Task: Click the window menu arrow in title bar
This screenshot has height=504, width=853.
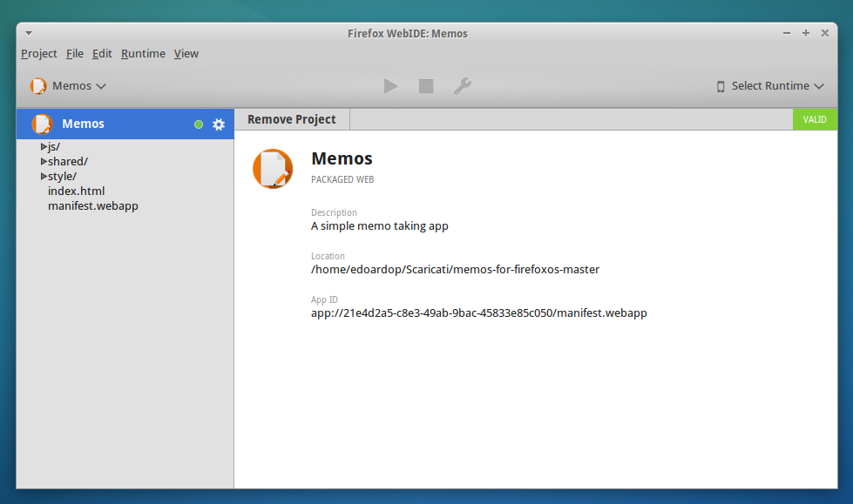Action: (29, 33)
